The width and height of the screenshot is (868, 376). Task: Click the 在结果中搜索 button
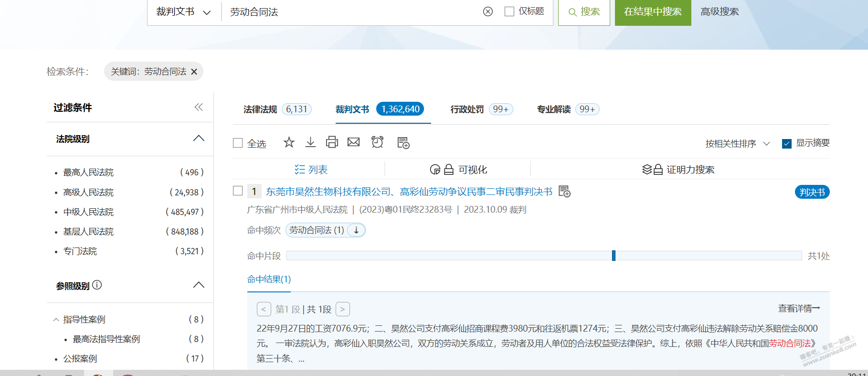653,12
